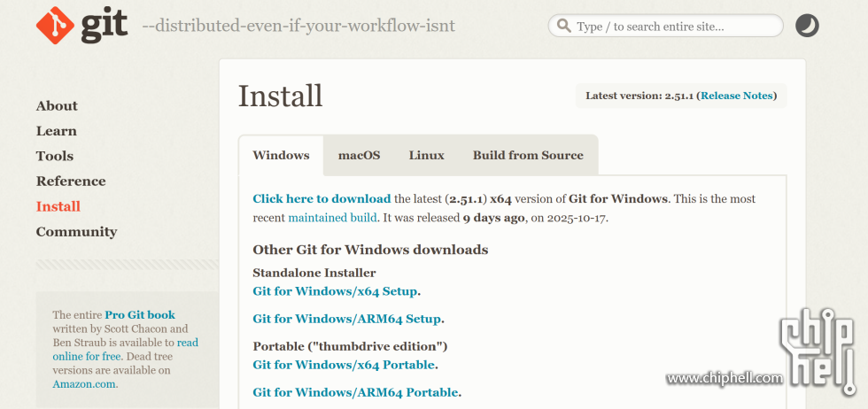Go to Tools in sidebar
The height and width of the screenshot is (409, 868).
click(x=55, y=156)
